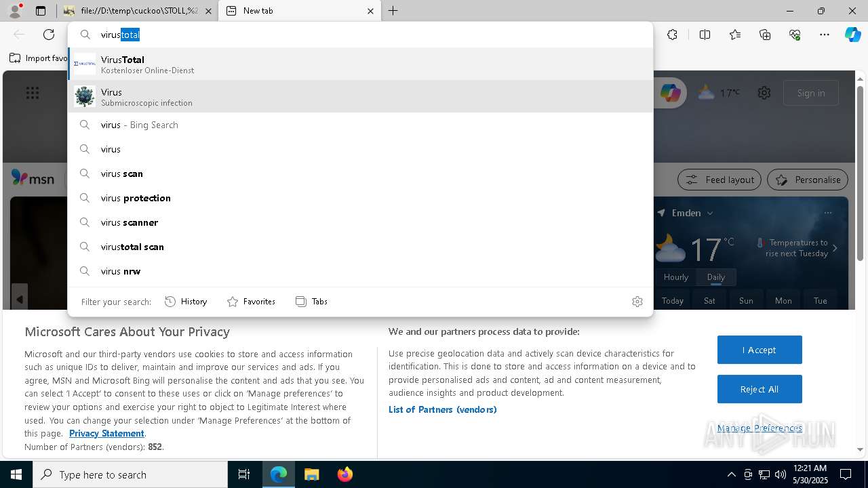Filter search by History

point(186,302)
